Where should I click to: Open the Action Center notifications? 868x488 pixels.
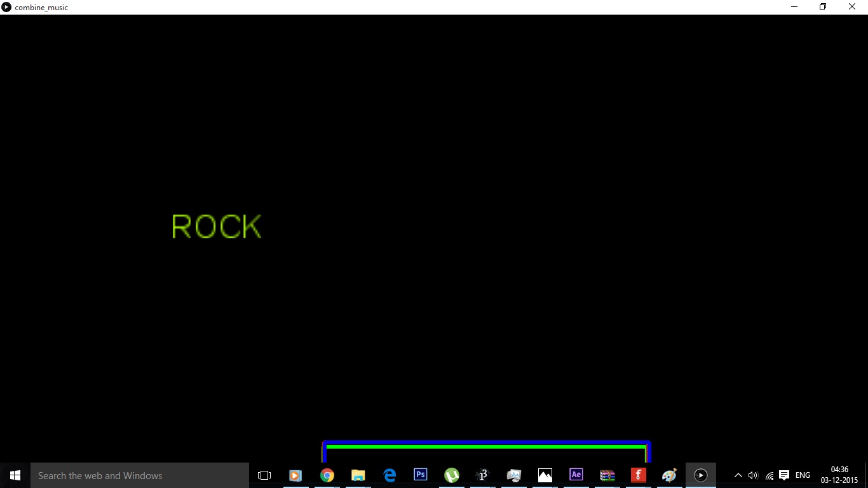(x=784, y=475)
